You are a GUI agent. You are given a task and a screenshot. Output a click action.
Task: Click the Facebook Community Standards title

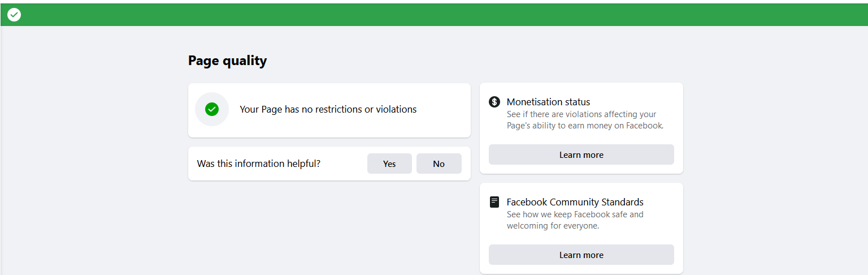coord(575,202)
